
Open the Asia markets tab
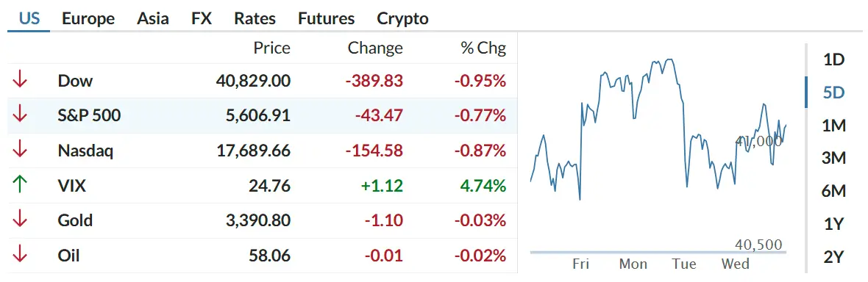pos(153,18)
